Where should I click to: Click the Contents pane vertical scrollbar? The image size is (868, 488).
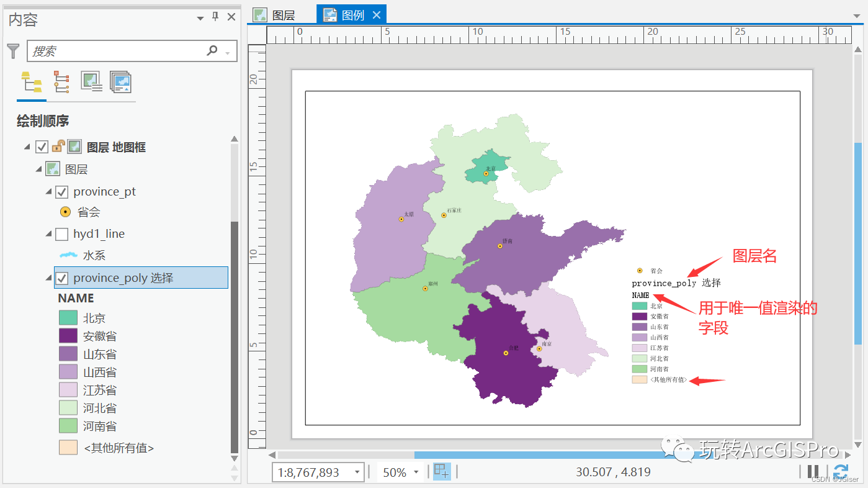(235, 338)
